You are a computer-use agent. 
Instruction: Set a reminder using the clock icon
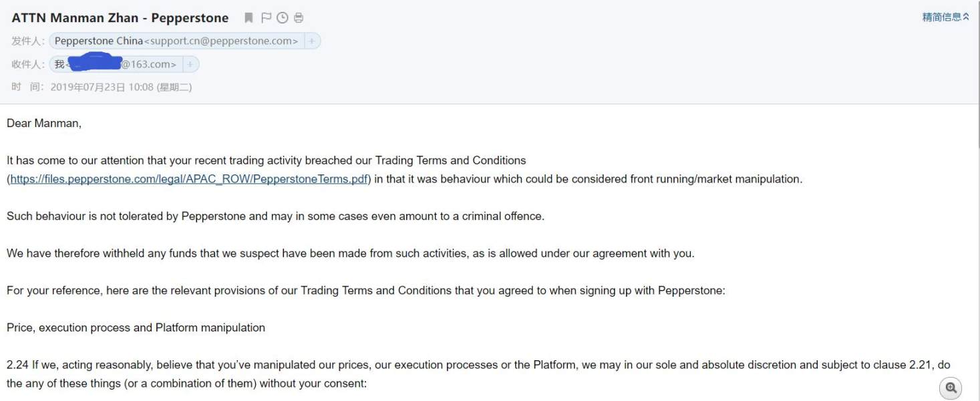[x=283, y=18]
